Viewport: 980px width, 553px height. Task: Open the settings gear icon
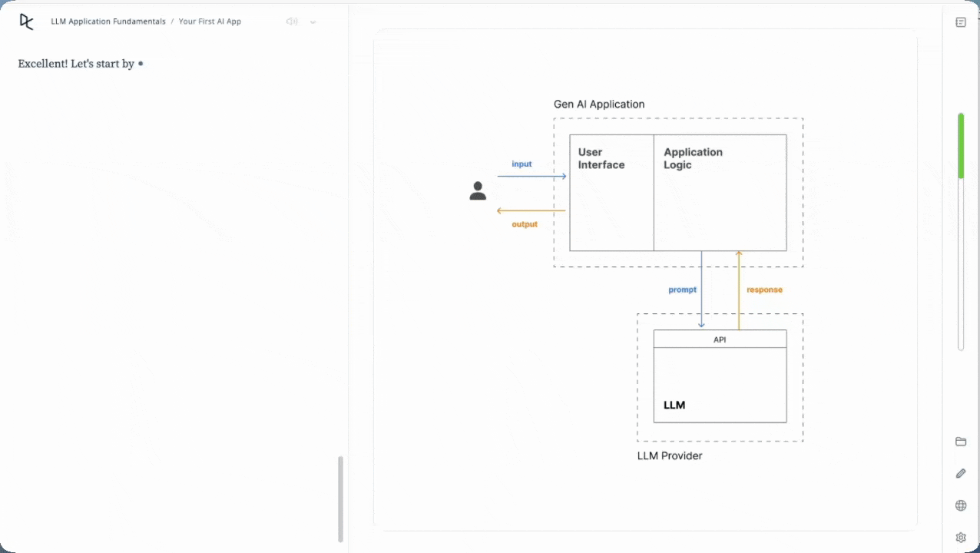[961, 538]
